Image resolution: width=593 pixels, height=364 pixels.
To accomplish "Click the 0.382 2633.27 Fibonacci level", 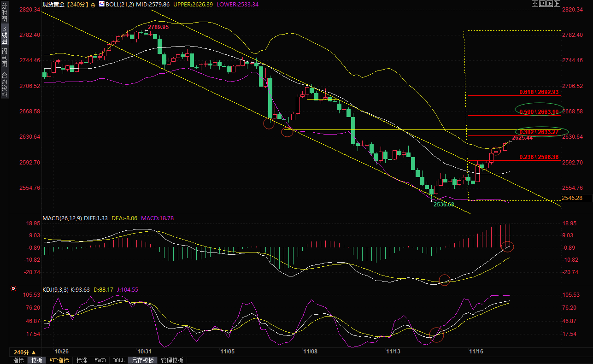I will 539,132.
